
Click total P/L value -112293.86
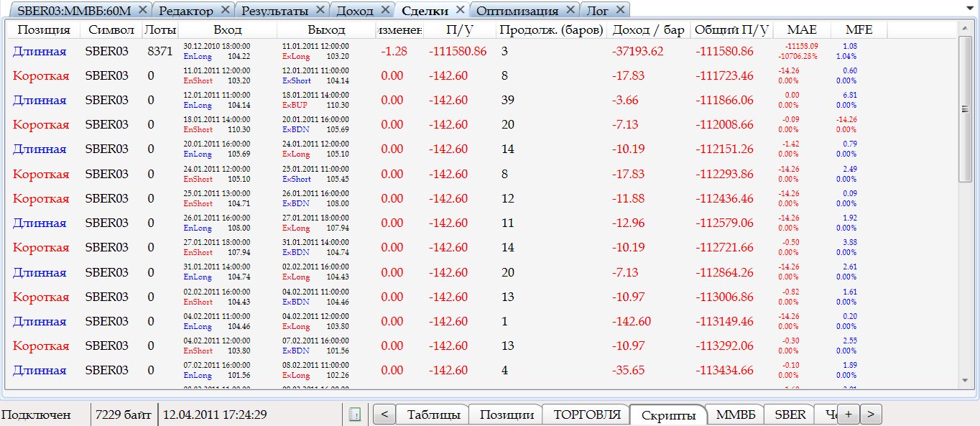[724, 174]
